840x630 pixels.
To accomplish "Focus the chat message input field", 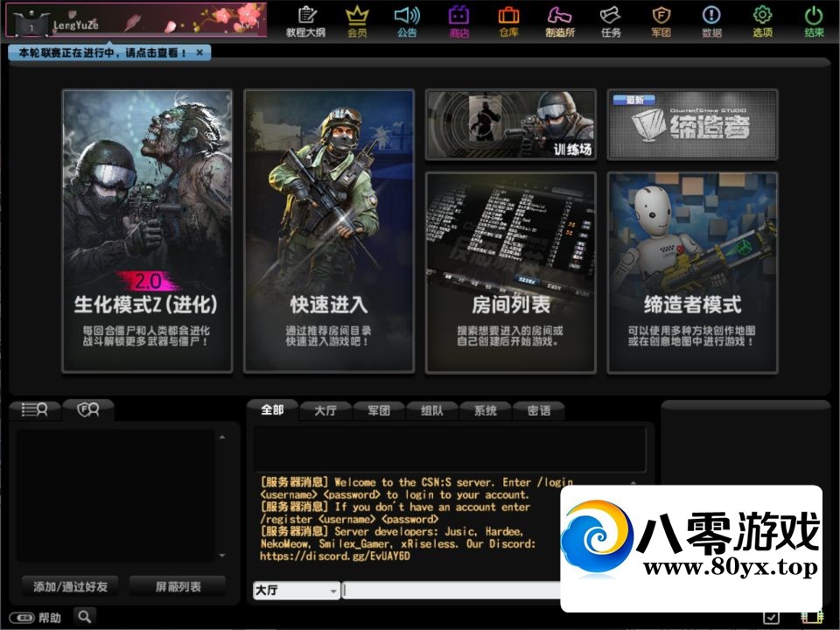I will point(452,591).
